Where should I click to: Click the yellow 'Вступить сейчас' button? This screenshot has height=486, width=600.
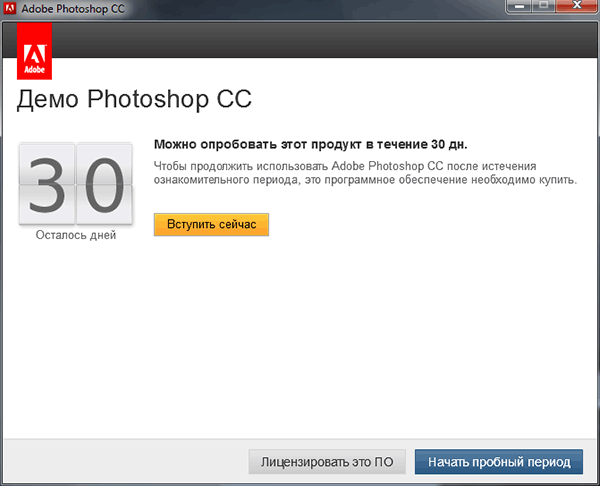pyautogui.click(x=211, y=225)
